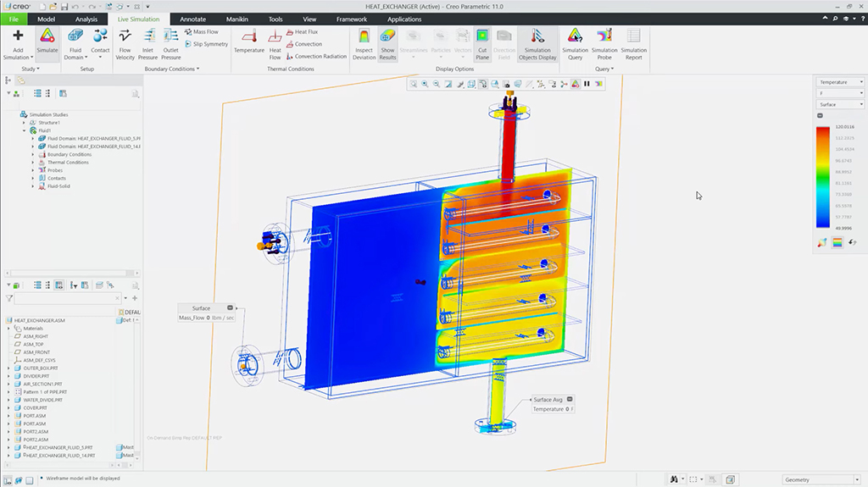This screenshot has height=487, width=868.
Task: Open the temperature unit F dropdown
Action: (x=840, y=93)
